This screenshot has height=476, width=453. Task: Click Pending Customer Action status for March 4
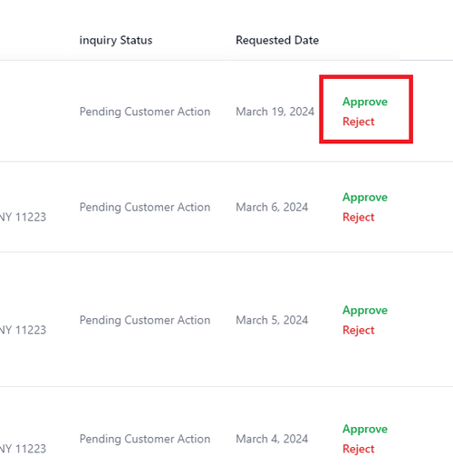tap(145, 439)
